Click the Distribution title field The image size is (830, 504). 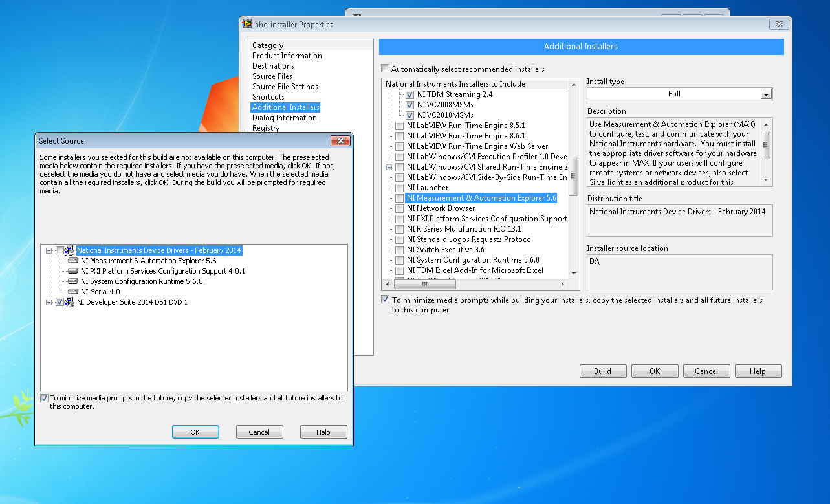(680, 221)
